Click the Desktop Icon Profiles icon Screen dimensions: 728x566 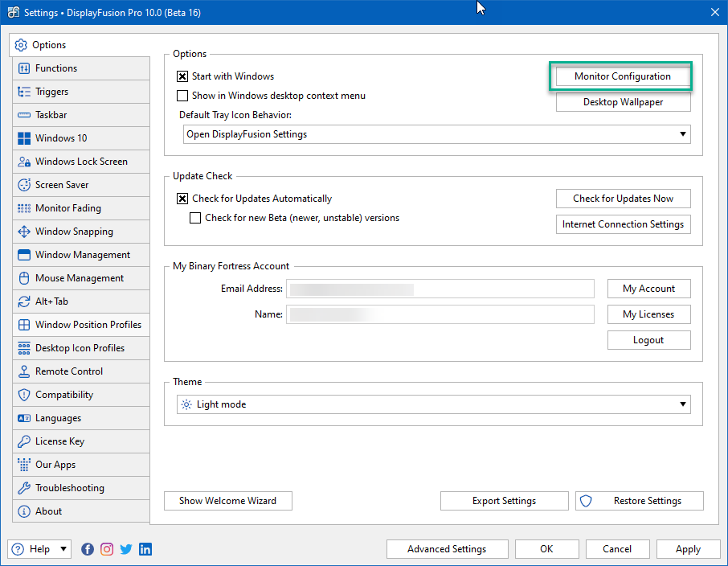tap(23, 348)
